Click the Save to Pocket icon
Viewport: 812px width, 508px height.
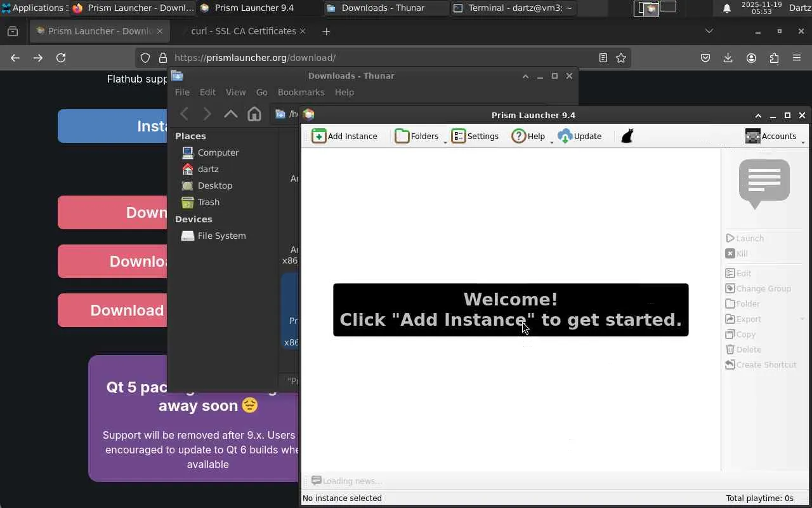[705, 58]
